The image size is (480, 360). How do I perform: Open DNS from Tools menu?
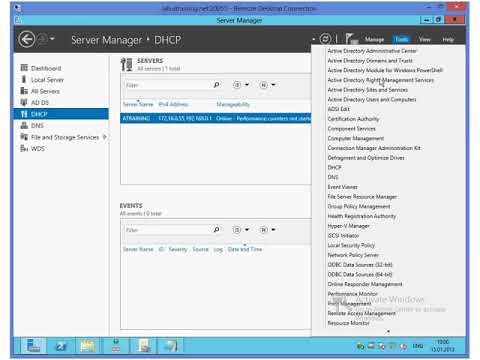[x=333, y=177]
